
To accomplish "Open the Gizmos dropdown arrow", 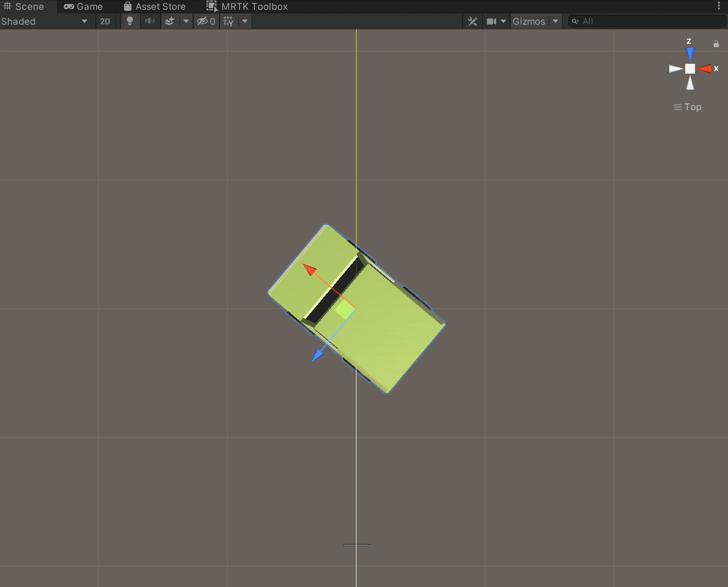I will tap(555, 21).
